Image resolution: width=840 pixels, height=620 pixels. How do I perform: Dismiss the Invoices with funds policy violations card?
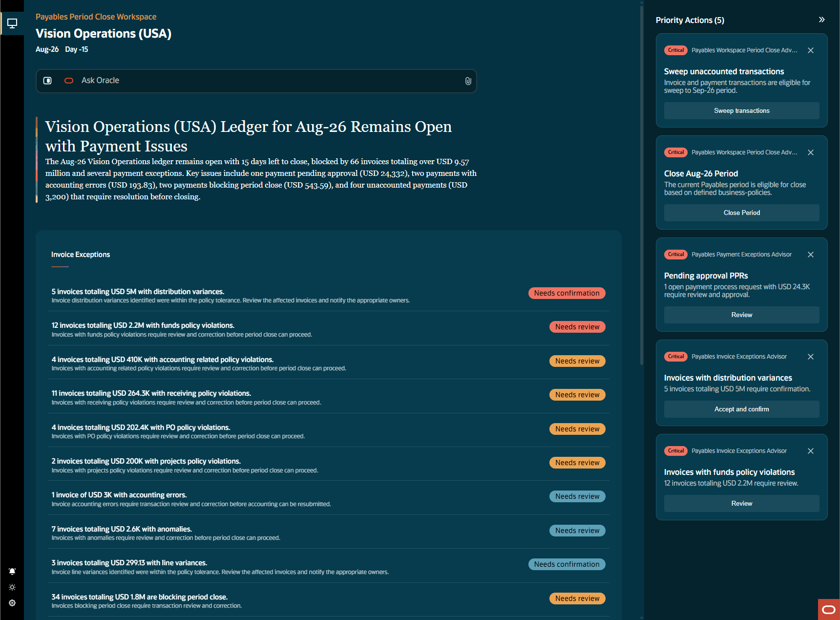pyautogui.click(x=811, y=451)
